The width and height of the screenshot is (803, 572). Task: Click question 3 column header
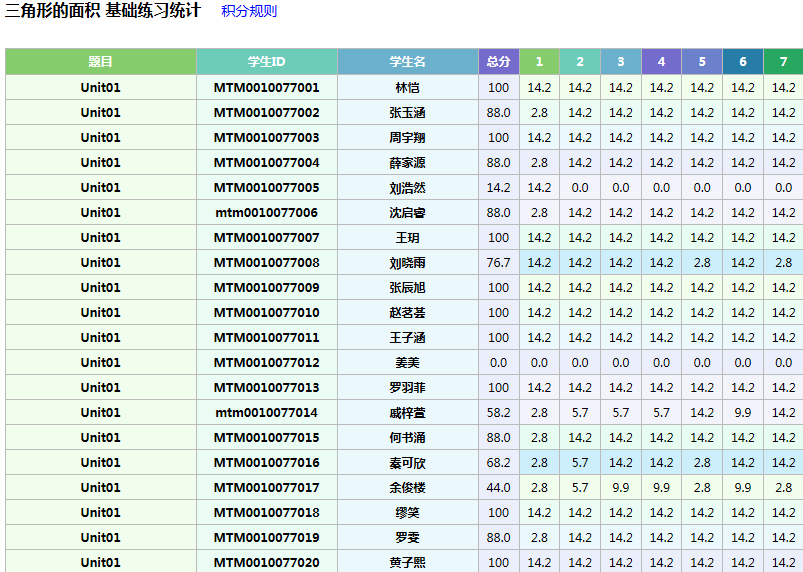[621, 62]
